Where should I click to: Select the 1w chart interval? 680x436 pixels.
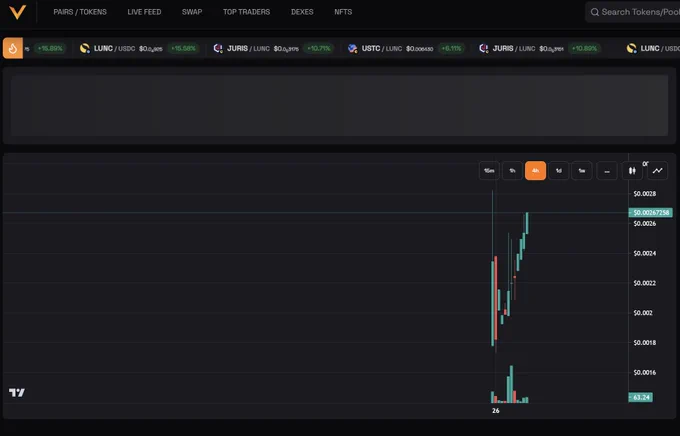pyautogui.click(x=582, y=170)
